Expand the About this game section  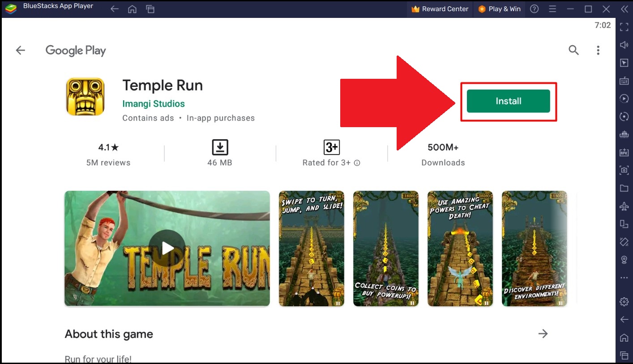click(543, 334)
